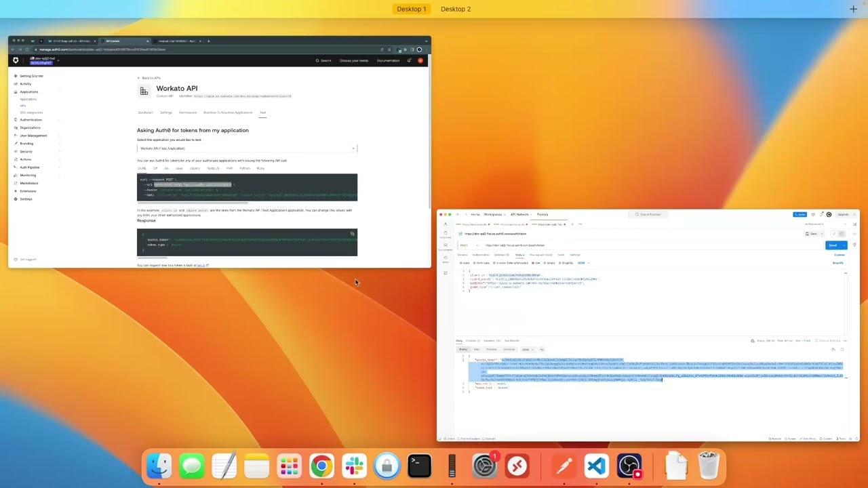Select 'none' body type in Postman

(465, 263)
